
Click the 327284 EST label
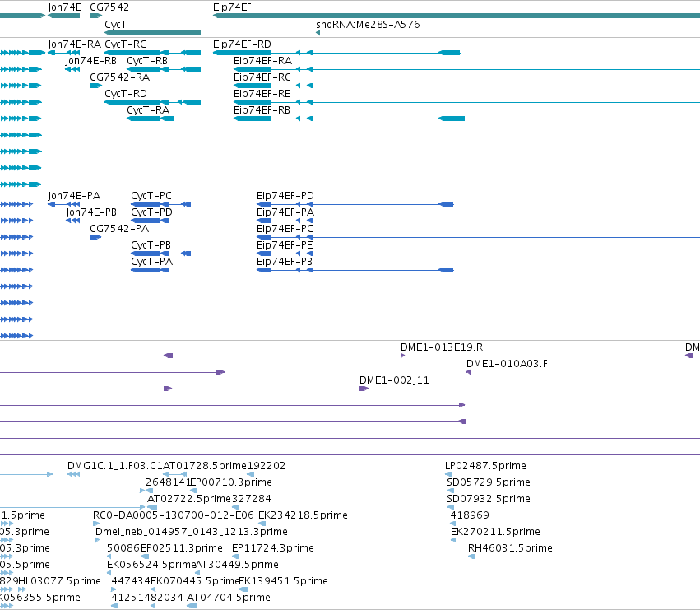(x=252, y=499)
